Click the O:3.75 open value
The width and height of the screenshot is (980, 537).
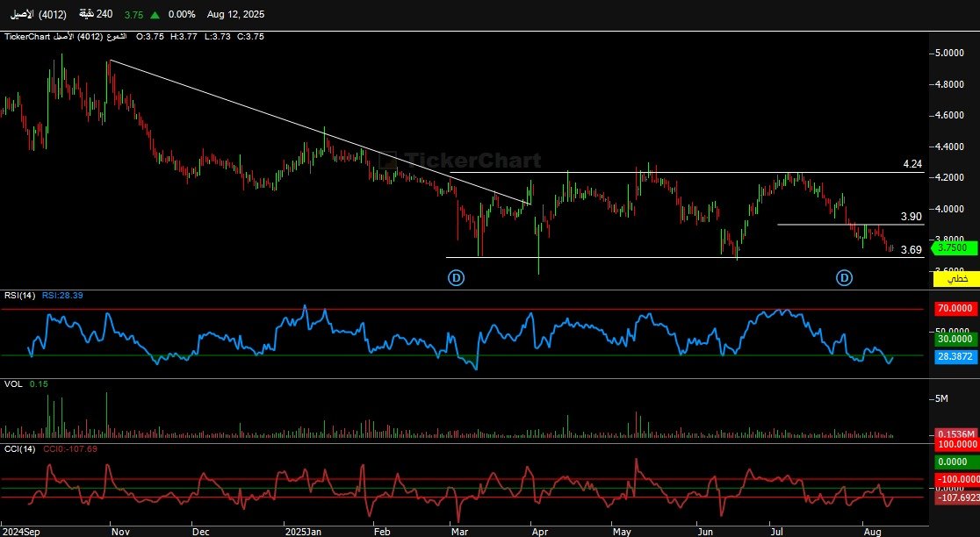(150, 37)
